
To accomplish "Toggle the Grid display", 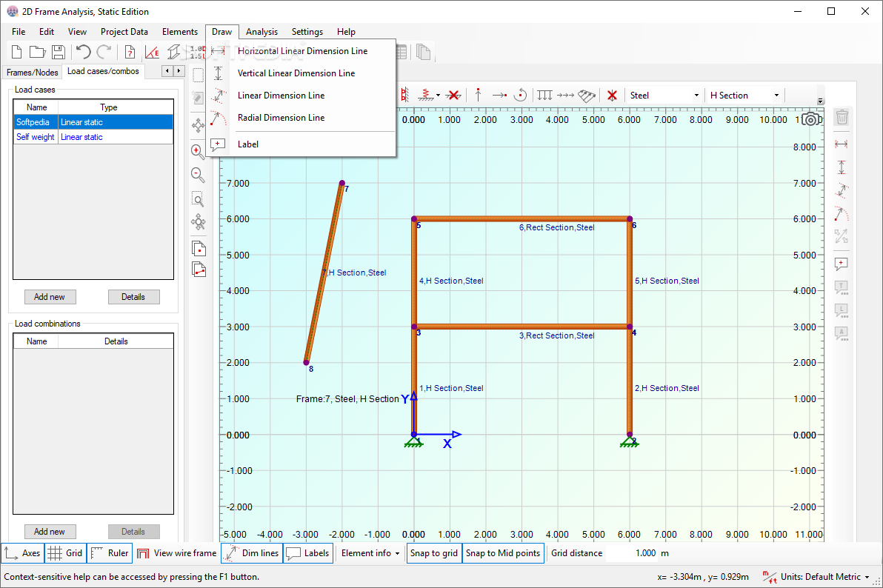I will pyautogui.click(x=65, y=553).
